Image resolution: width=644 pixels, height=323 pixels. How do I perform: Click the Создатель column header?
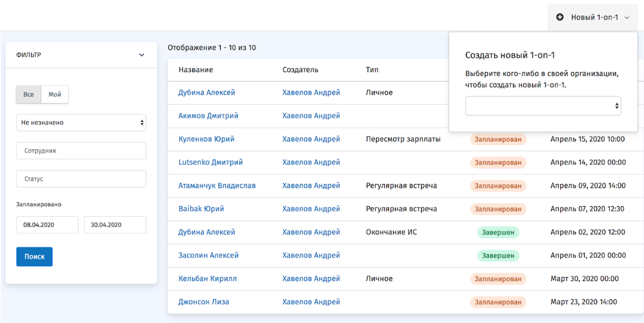300,70
